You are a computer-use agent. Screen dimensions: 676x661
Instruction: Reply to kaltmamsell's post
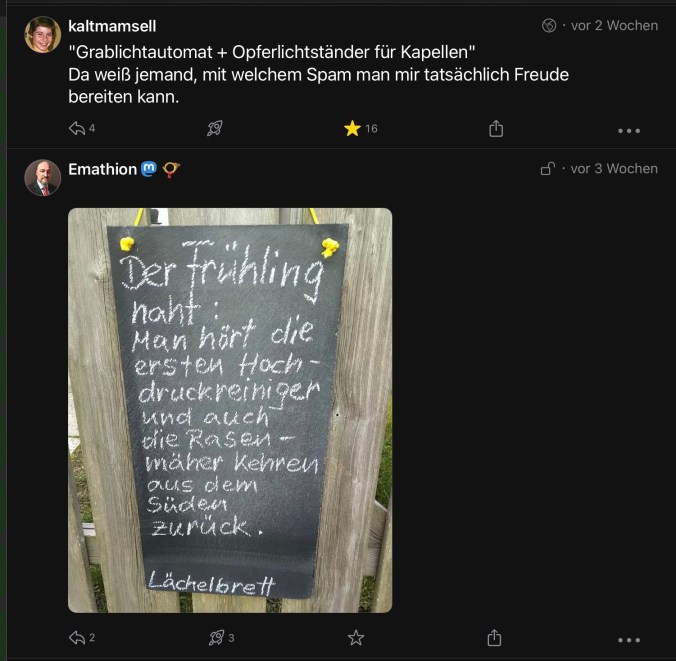[76, 129]
